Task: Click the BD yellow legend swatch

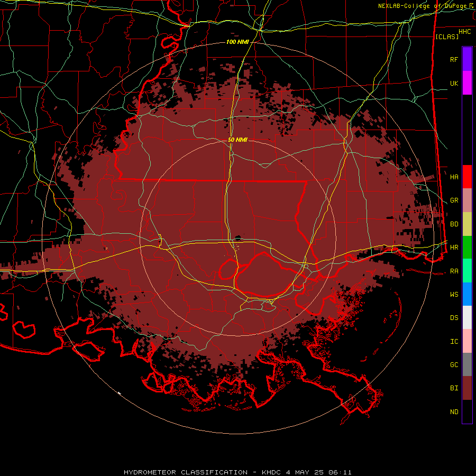Action: tap(467, 224)
